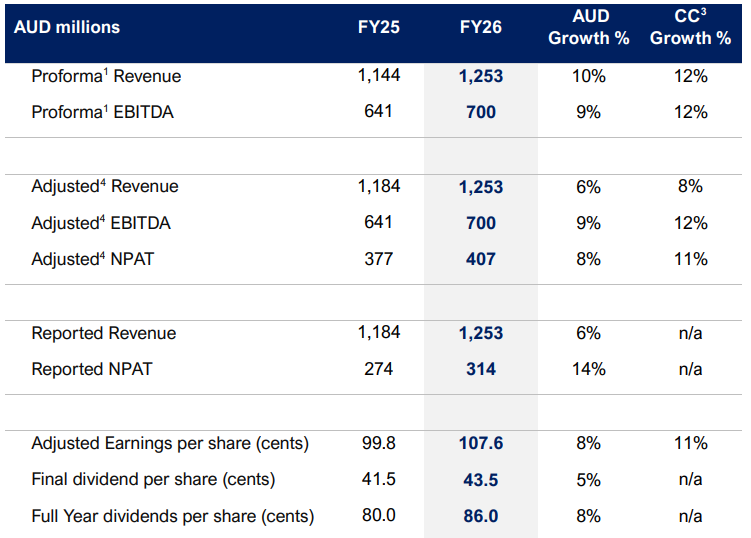Click Reported Revenue FY25 value 1,184

click(x=378, y=332)
